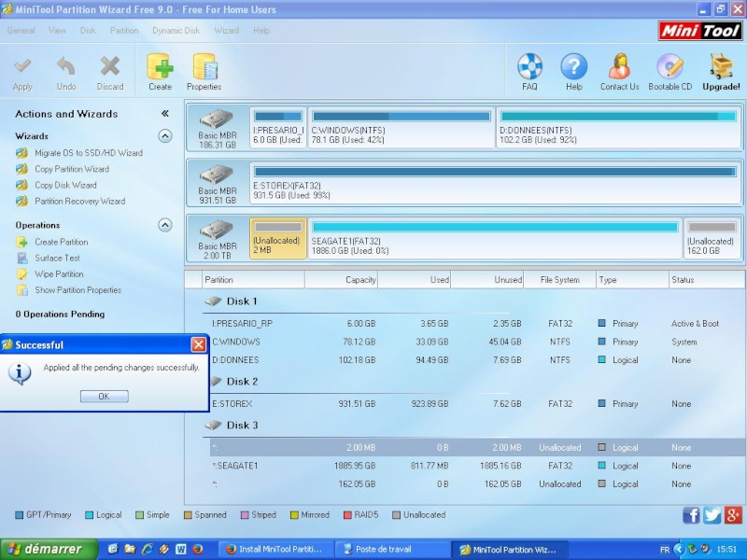
Task: Open the Disk menu
Action: (88, 31)
